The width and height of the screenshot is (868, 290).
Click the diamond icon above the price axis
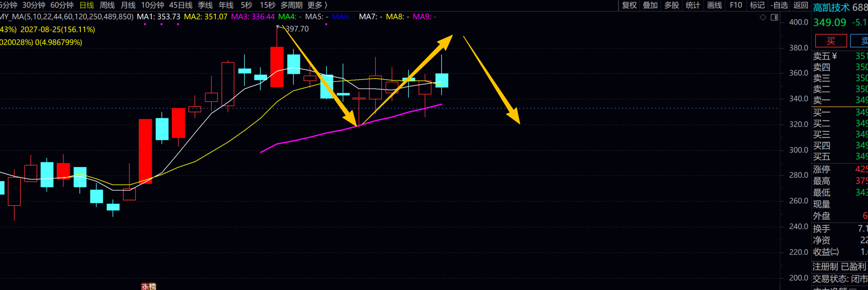pos(763,17)
